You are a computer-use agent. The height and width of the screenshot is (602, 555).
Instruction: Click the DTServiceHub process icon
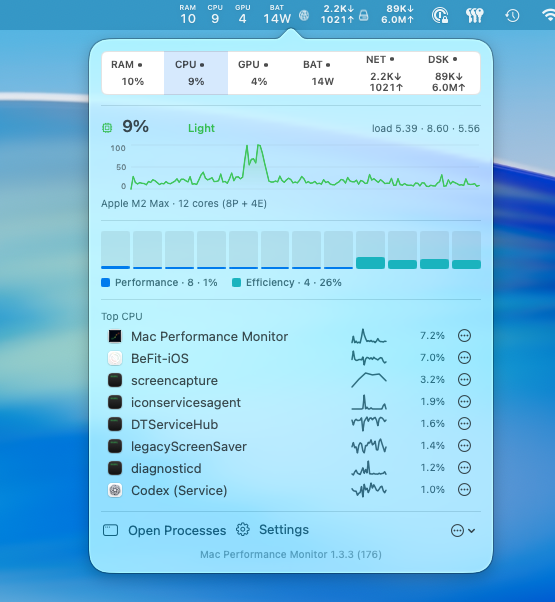[x=115, y=424]
